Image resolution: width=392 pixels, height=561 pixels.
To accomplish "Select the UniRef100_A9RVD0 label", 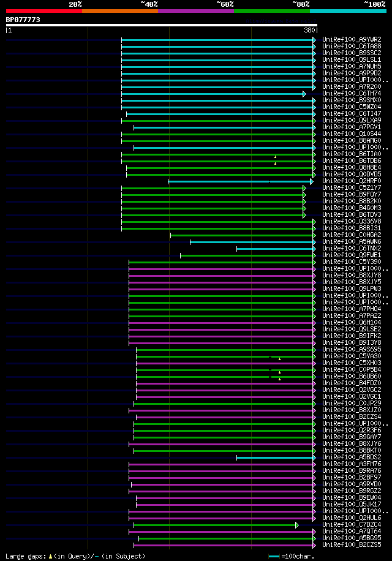I will 352,484.
